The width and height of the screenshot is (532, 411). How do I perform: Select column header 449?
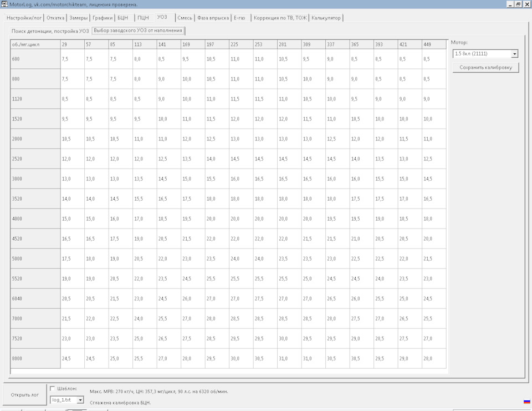(x=434, y=44)
